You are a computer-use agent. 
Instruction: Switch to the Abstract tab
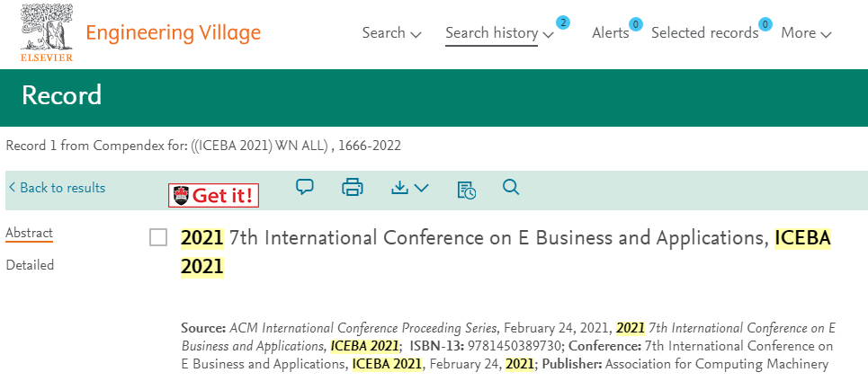point(30,233)
